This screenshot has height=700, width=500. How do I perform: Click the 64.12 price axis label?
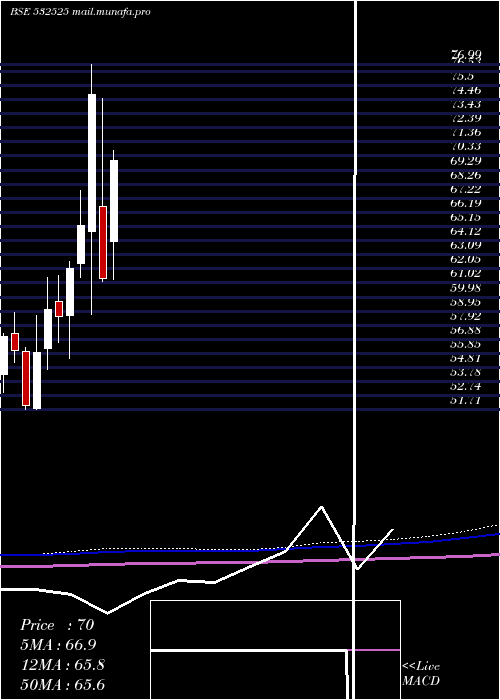[x=466, y=231]
